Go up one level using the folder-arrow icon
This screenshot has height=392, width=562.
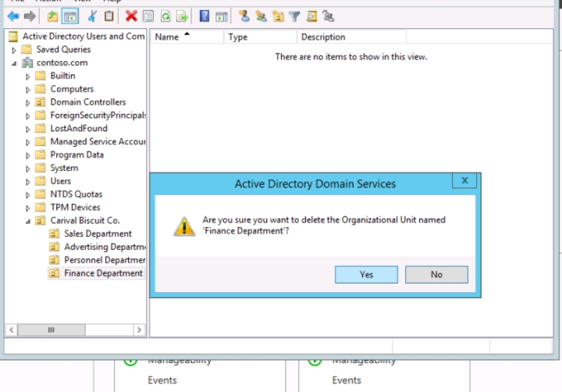52,16
